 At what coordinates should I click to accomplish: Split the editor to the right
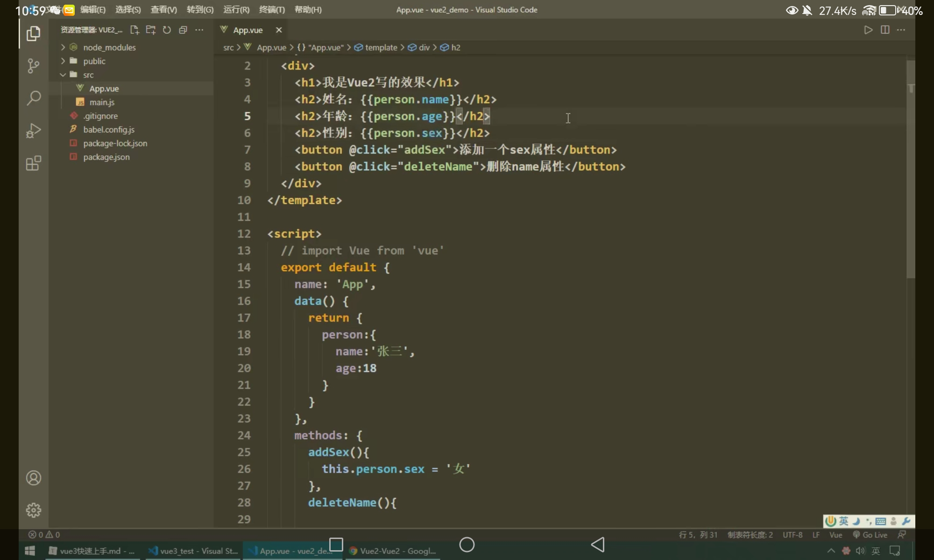click(x=884, y=30)
